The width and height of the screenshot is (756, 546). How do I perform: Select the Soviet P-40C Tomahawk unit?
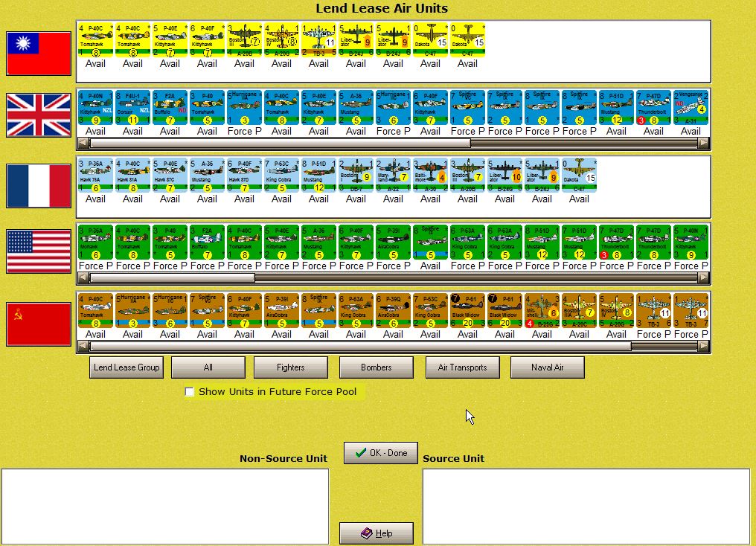pyautogui.click(x=95, y=311)
